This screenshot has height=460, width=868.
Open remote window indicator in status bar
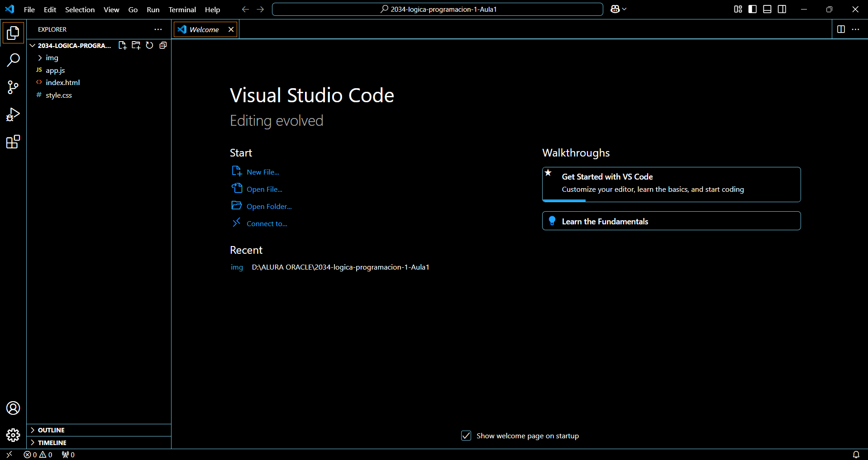9,455
